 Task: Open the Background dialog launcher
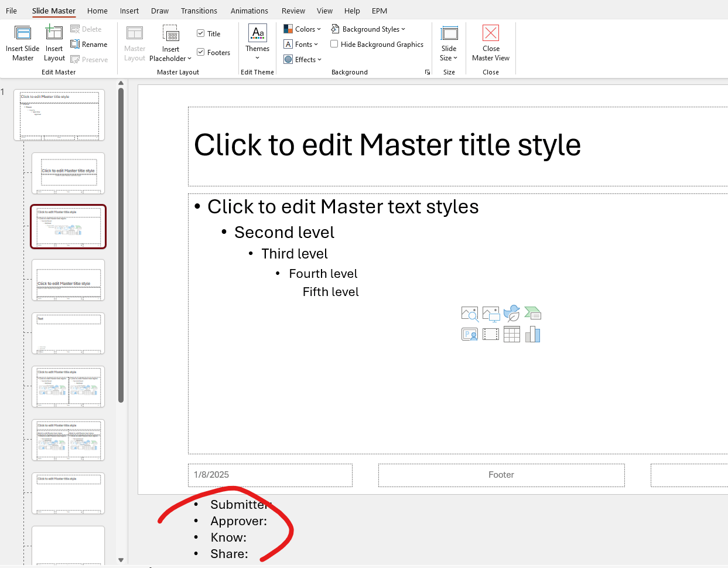pyautogui.click(x=428, y=72)
